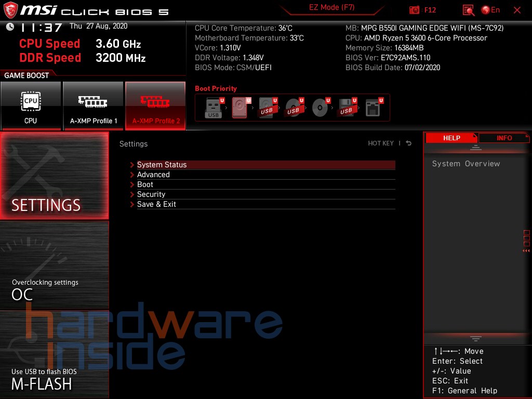The width and height of the screenshot is (532, 399).
Task: Expand the chevron beside Save & Exit
Action: (x=132, y=204)
